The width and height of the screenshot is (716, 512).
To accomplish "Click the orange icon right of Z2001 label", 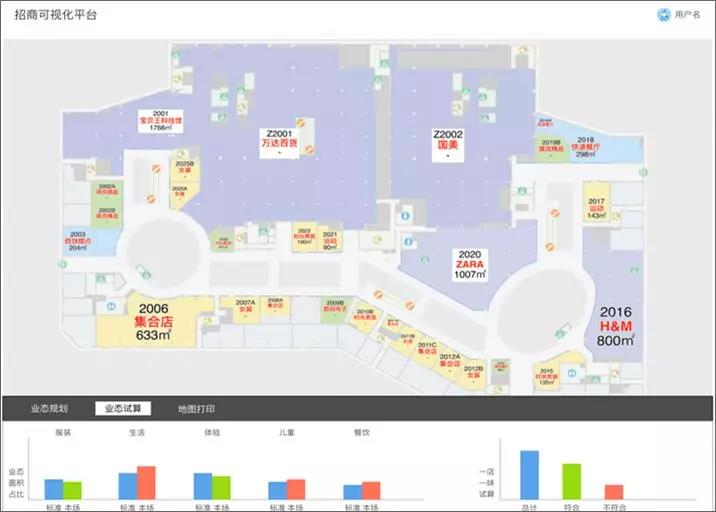I will (310, 149).
